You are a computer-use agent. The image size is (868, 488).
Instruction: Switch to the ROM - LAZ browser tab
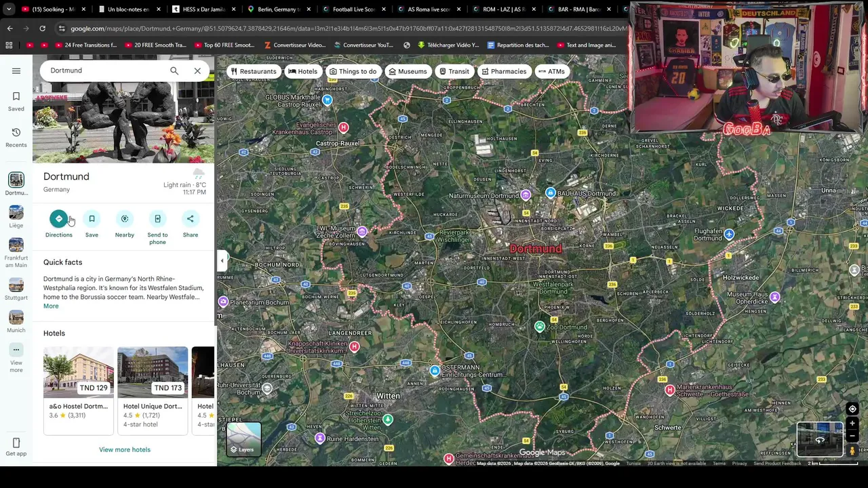coord(502,9)
